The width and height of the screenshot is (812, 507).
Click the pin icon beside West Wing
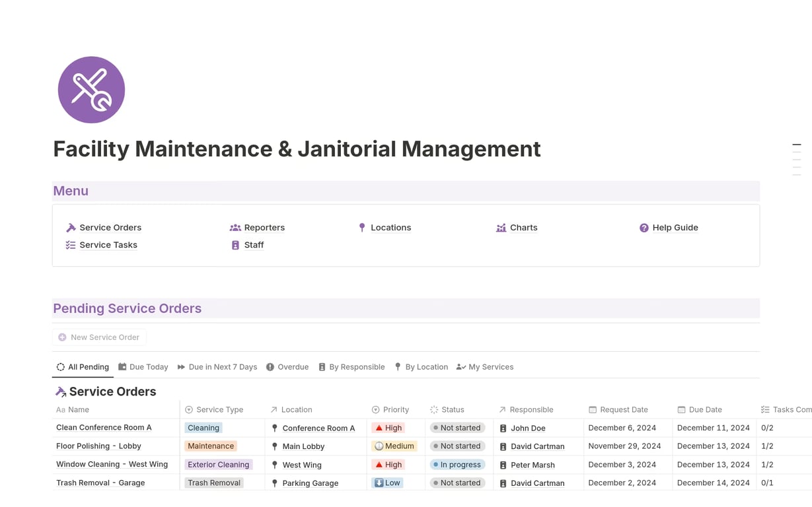click(x=275, y=465)
